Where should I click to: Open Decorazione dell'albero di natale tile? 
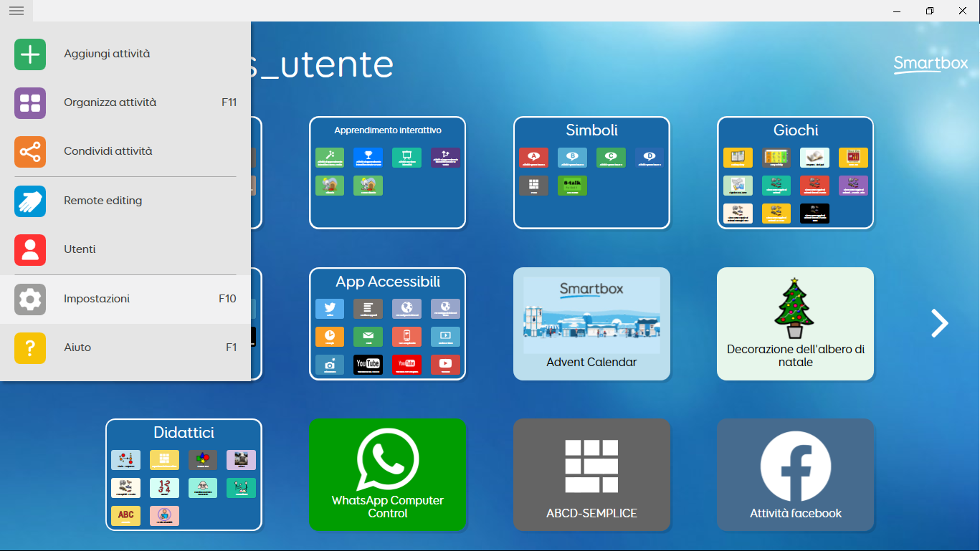coord(796,324)
